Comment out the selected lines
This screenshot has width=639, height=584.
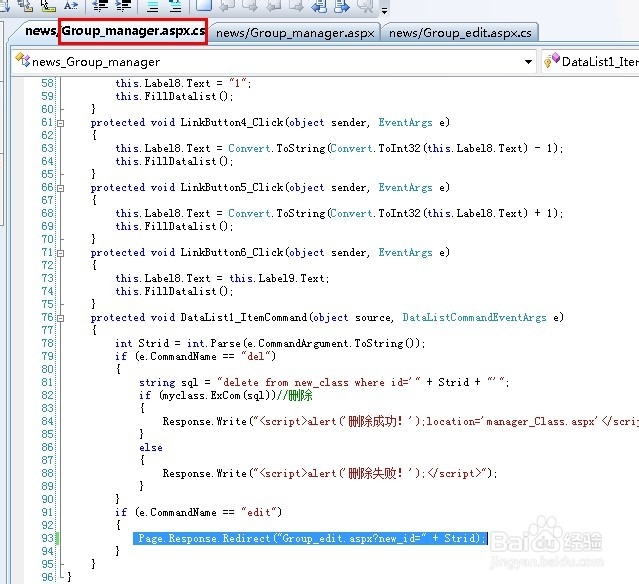[x=152, y=6]
